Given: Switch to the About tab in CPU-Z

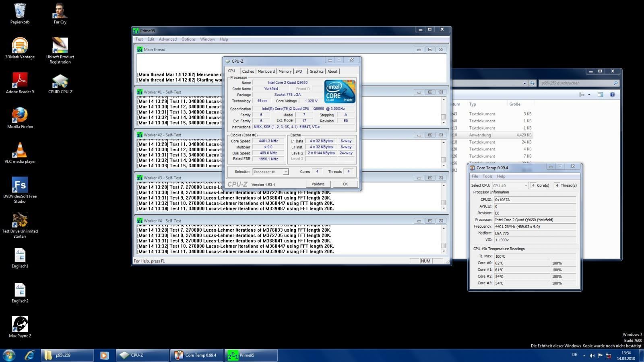Looking at the screenshot, I should click(332, 71).
